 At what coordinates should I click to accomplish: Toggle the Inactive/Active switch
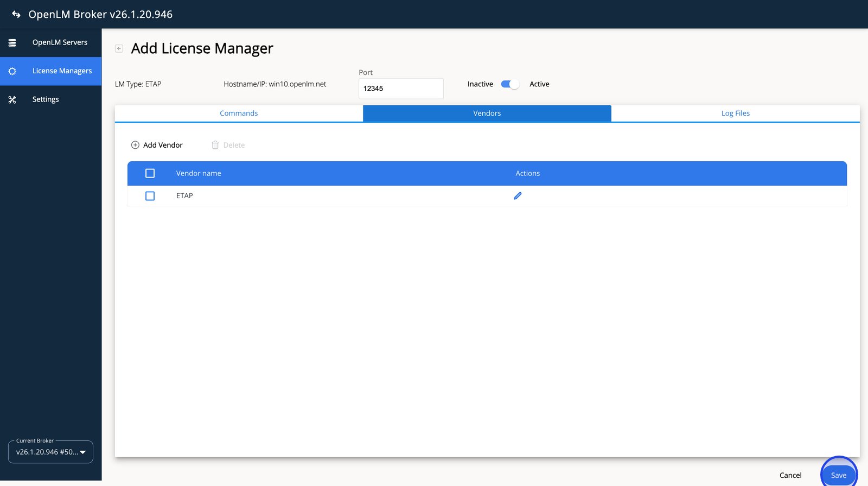pos(510,84)
